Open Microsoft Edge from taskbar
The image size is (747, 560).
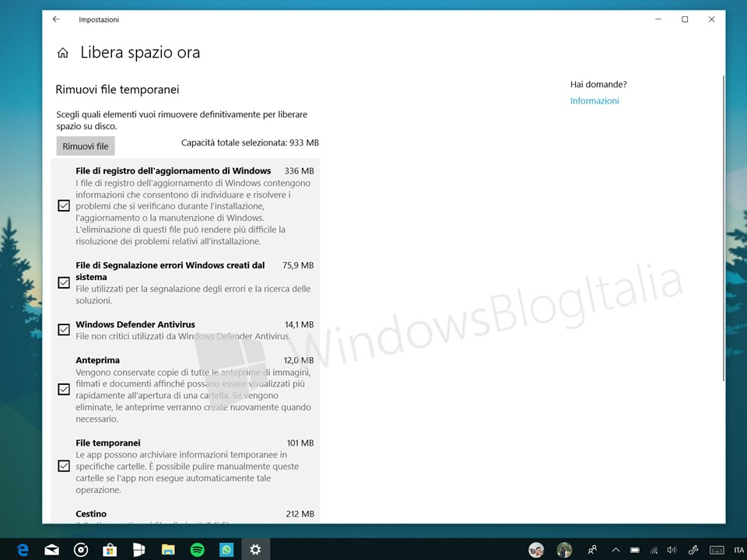[x=23, y=550]
